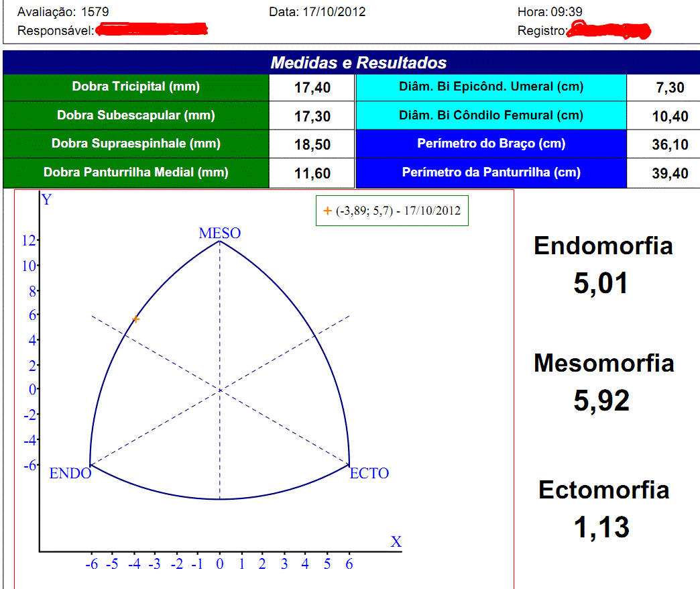Click the Perímetro da Panturrilha value 39,40
Image resolution: width=700 pixels, height=589 pixels.
(x=669, y=174)
